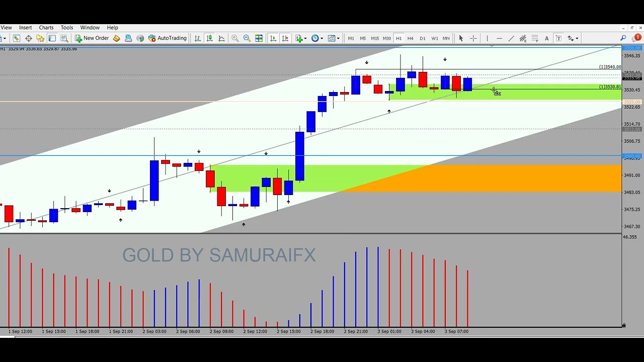The height and width of the screenshot is (362, 644).
Task: Select the M1 timeframe
Action: click(351, 38)
